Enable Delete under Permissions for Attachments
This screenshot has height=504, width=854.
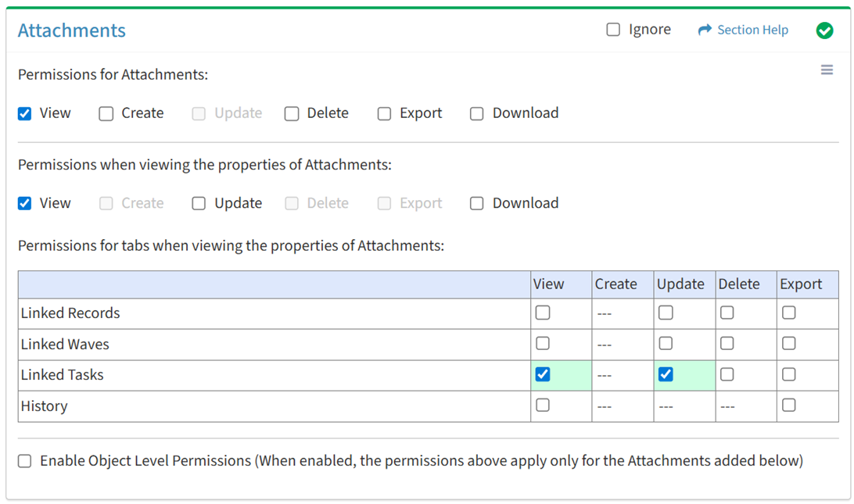click(292, 113)
